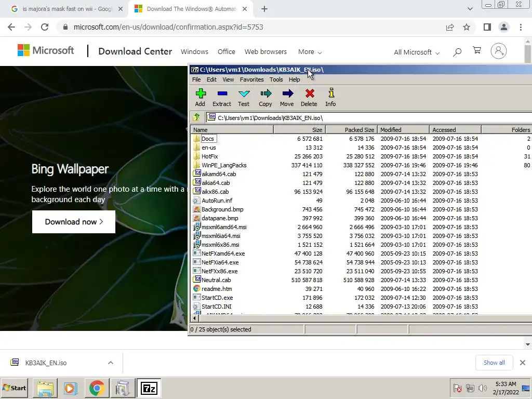532x399 pixels.
Task: Click the Copy toolbar button
Action: pyautogui.click(x=265, y=97)
